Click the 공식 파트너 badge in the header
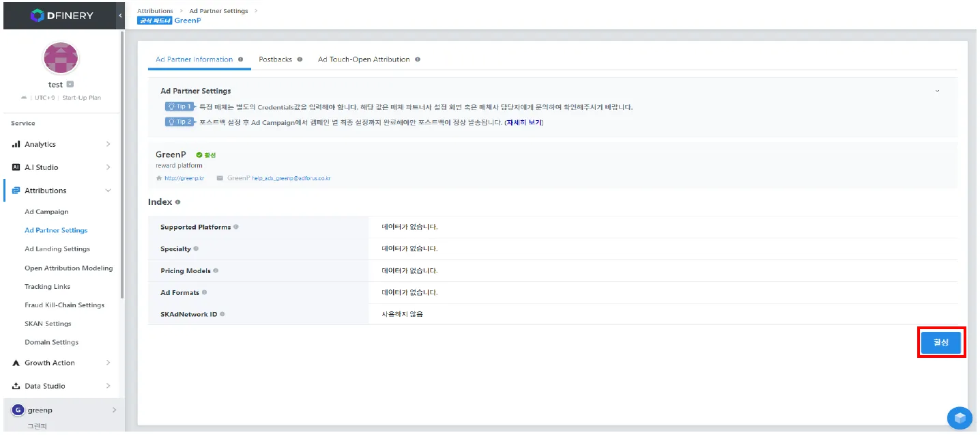 point(154,20)
